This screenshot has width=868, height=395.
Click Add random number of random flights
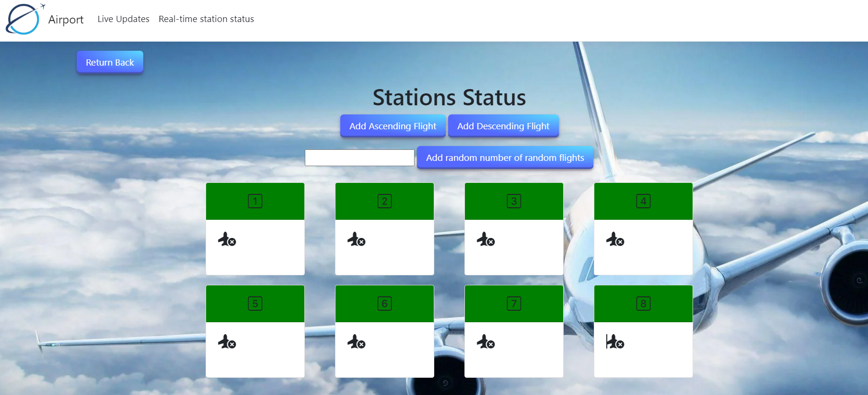click(505, 158)
